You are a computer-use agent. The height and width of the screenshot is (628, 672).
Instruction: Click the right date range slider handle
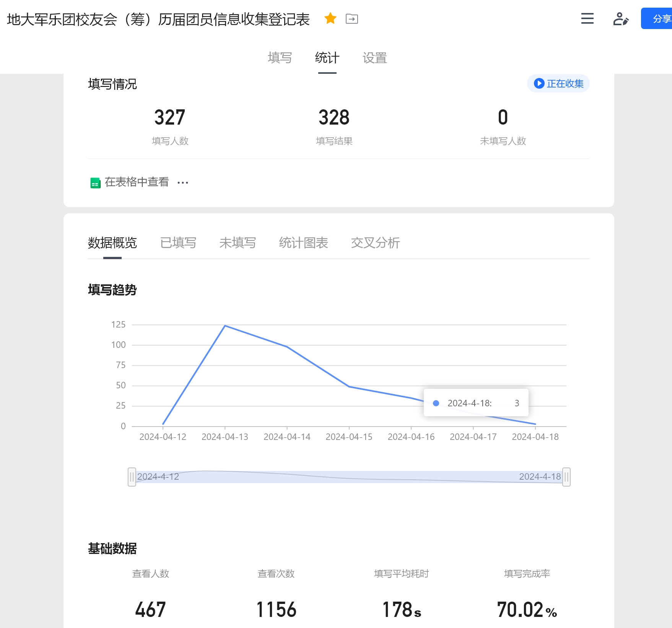(566, 477)
